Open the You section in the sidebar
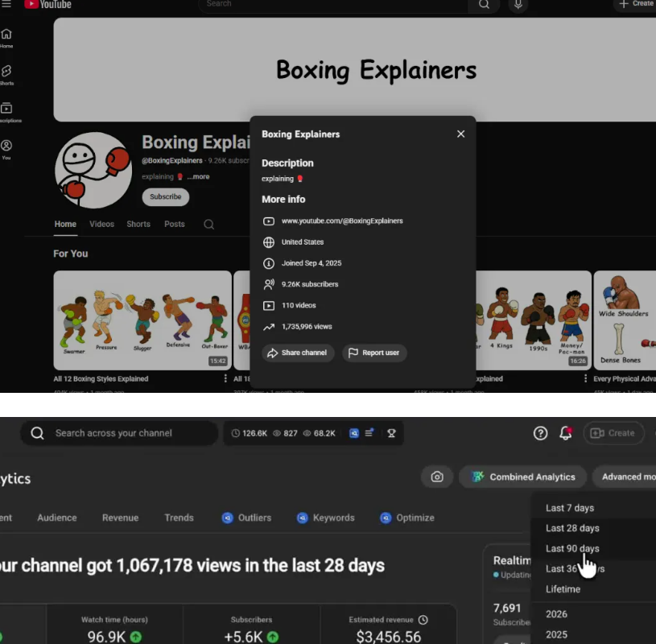 coord(8,149)
